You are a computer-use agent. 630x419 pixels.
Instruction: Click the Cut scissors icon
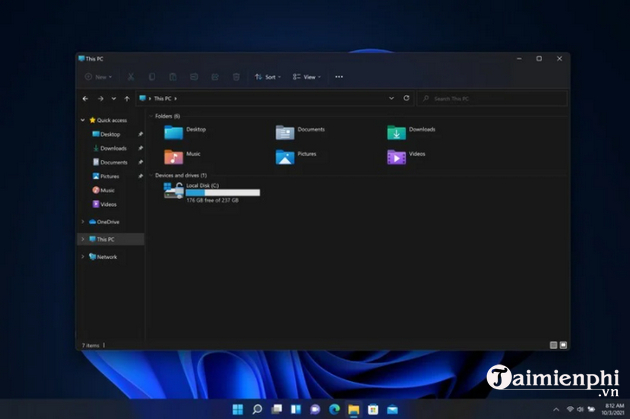[x=131, y=77]
